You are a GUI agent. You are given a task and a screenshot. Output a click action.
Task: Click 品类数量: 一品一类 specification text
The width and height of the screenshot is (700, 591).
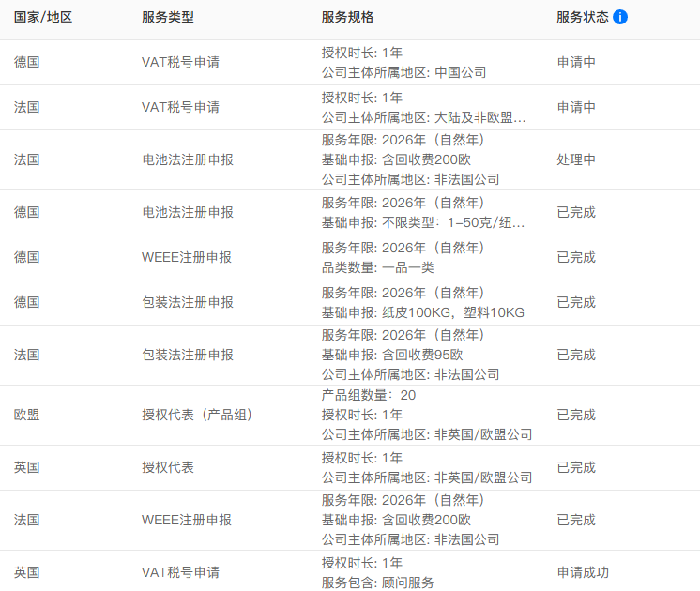(x=378, y=267)
